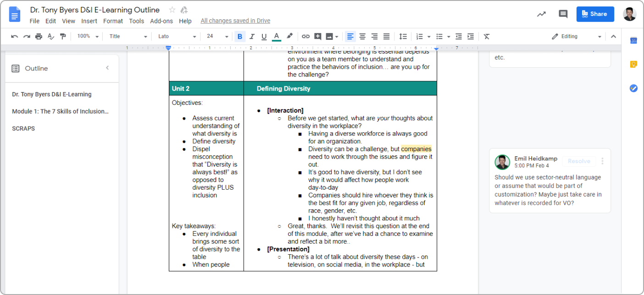The image size is (644, 295).
Task: Toggle underline formatting
Action: [x=264, y=37]
